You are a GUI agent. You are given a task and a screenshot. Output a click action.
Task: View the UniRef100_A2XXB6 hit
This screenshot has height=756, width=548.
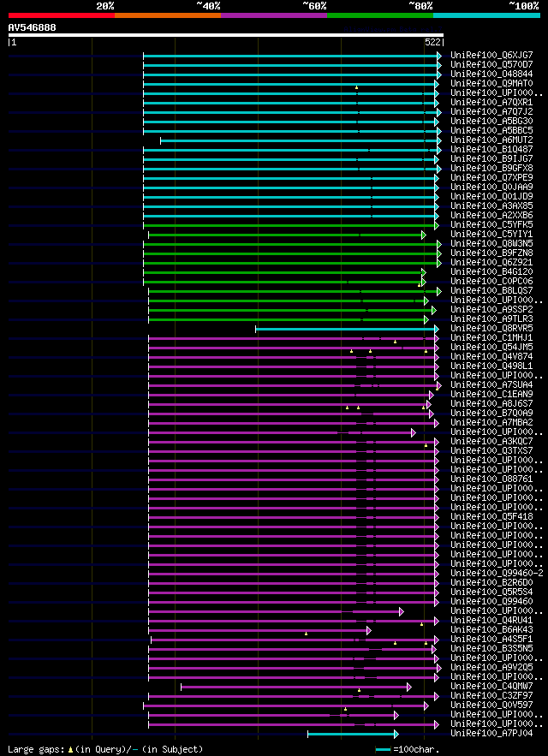point(491,215)
